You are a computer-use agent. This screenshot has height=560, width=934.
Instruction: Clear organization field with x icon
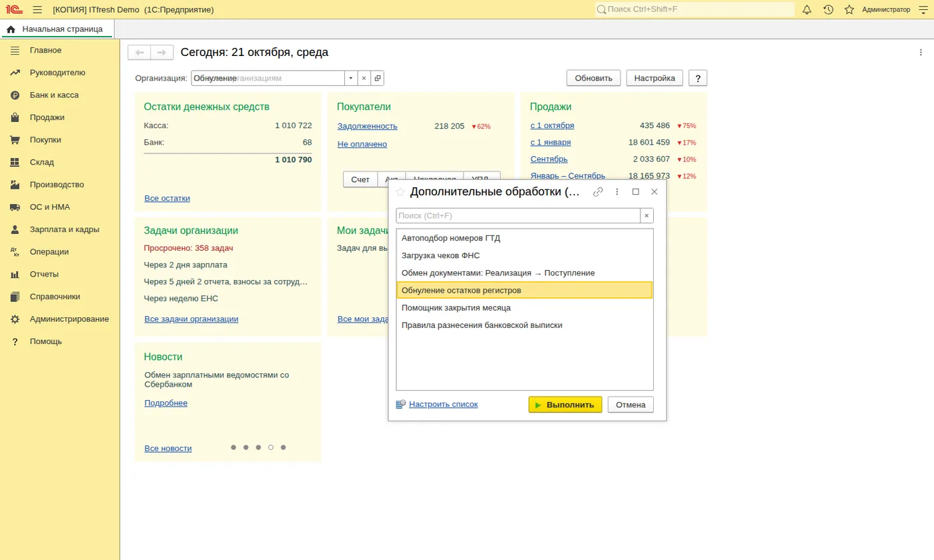tap(364, 78)
